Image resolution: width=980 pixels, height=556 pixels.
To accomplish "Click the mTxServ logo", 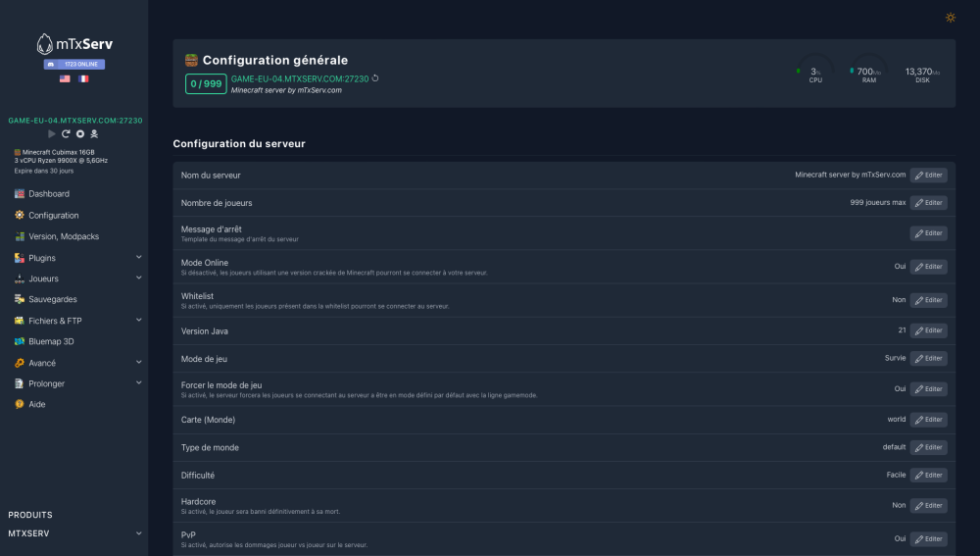I will [x=74, y=44].
